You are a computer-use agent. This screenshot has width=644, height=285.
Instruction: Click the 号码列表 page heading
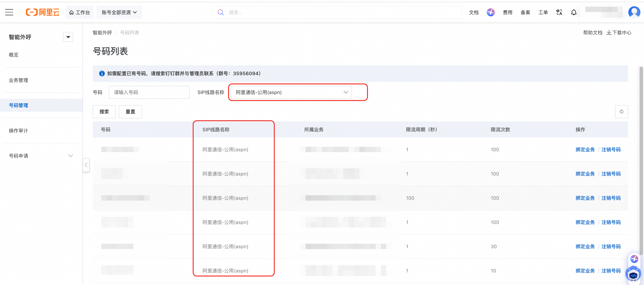point(110,51)
